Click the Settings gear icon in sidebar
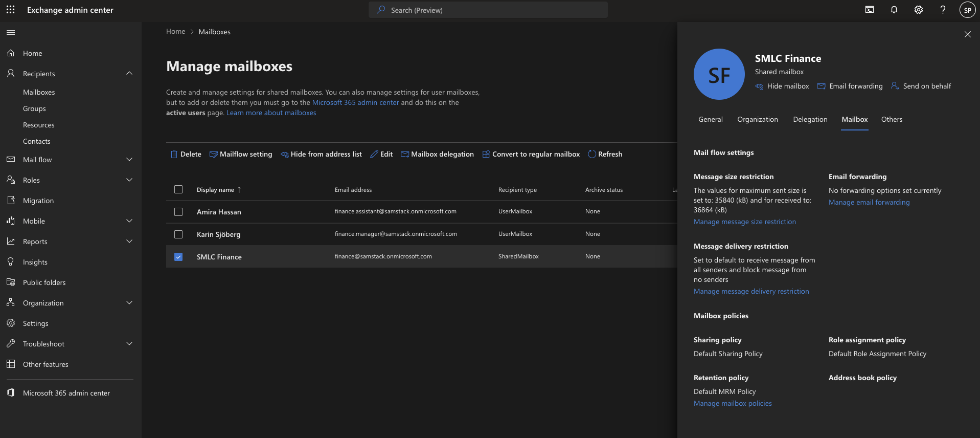980x438 pixels. coord(11,323)
